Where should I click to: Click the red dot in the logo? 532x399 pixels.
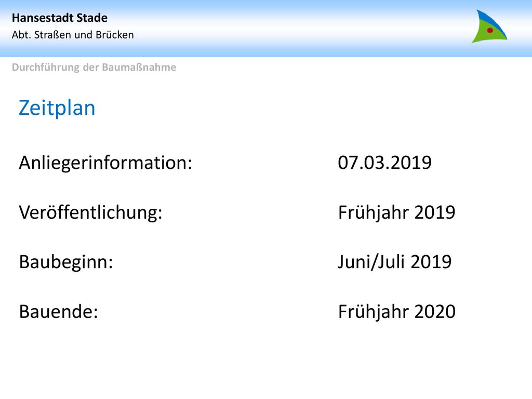coord(490,30)
